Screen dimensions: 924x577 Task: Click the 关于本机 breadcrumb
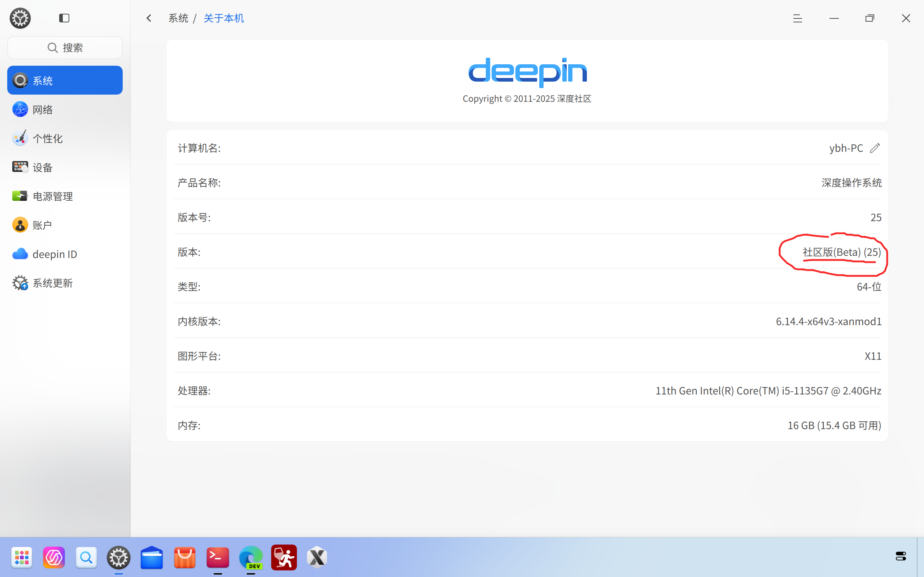click(224, 18)
